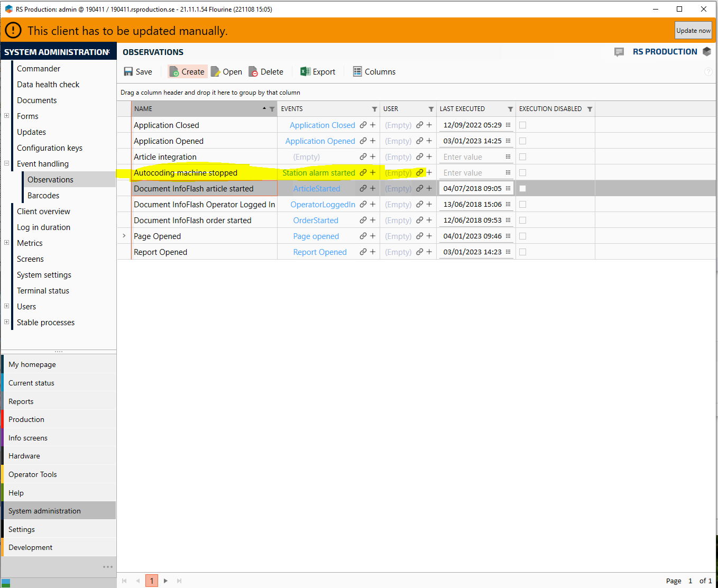The width and height of the screenshot is (718, 588).
Task: Collapse the Event handling tree node
Action: pyautogui.click(x=7, y=163)
